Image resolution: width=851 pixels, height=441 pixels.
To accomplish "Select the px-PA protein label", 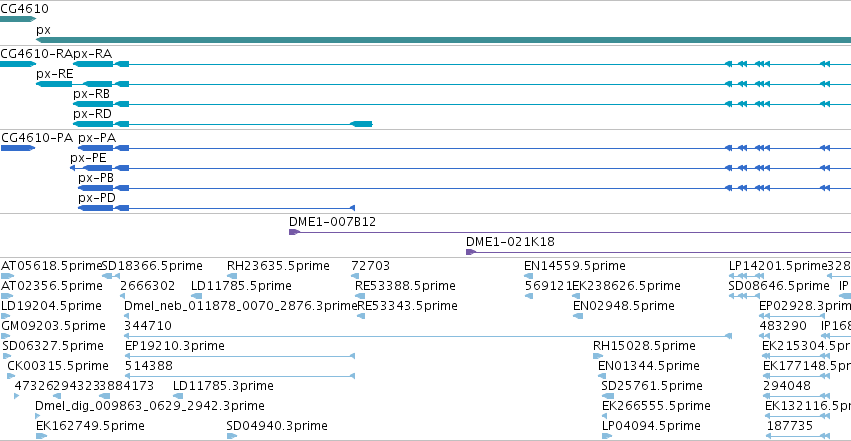I will [97, 138].
